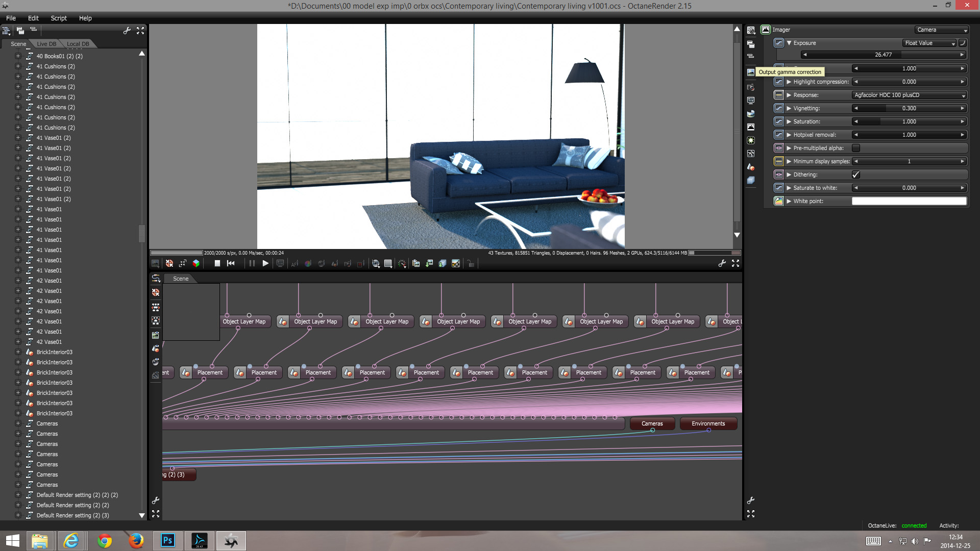Screen dimensions: 980x551
Task: Open the Float Value type dropdown
Action: coord(929,43)
